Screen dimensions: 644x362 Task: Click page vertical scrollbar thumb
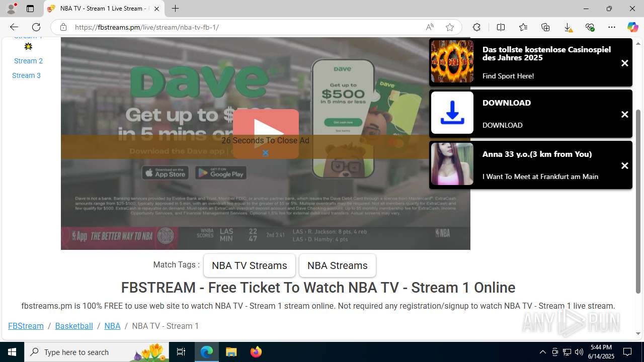click(638, 201)
